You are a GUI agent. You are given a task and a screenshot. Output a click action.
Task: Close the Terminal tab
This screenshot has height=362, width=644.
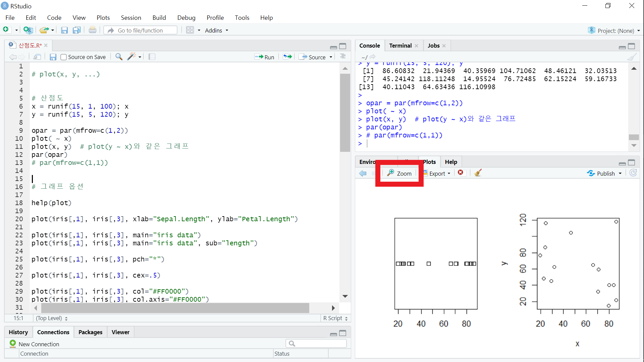tap(417, 46)
